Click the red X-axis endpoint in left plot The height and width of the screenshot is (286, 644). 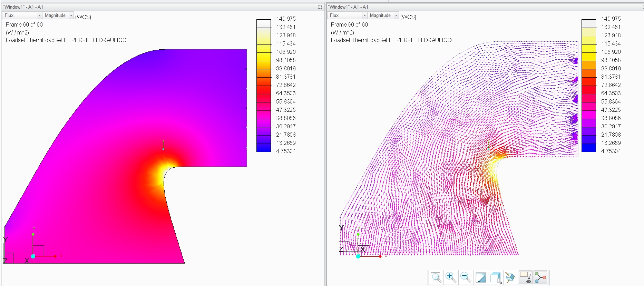pos(55,256)
